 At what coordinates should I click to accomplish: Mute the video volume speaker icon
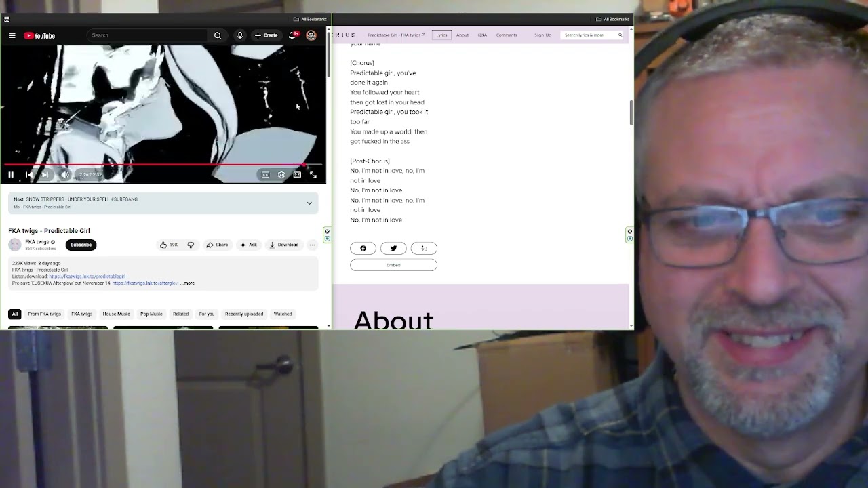point(65,175)
